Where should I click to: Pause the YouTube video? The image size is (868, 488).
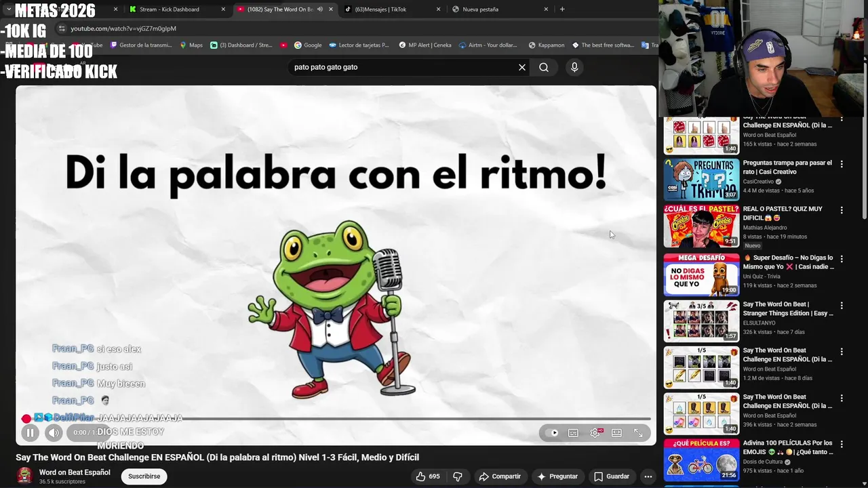[x=30, y=432]
